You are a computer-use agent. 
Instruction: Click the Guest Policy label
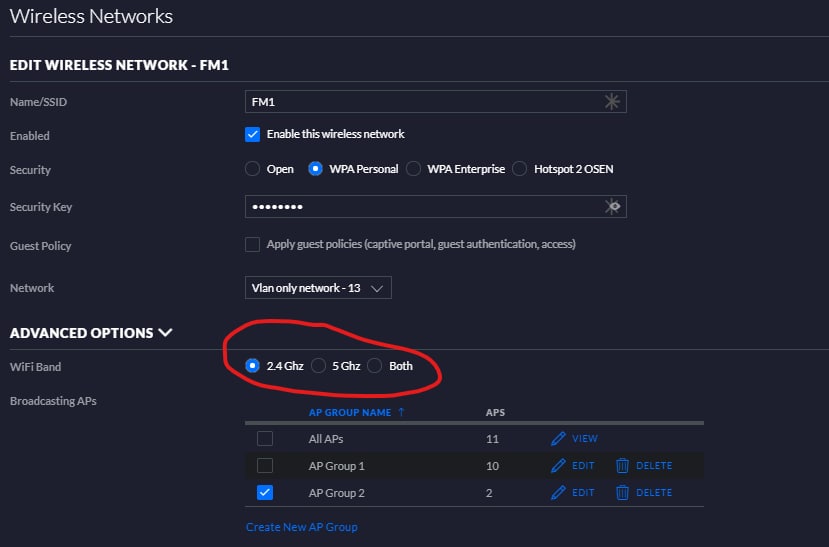(x=40, y=246)
